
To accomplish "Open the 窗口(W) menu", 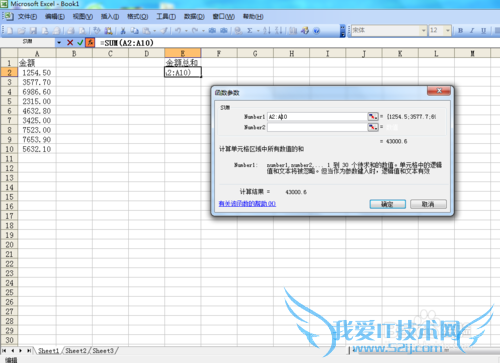I will click(223, 16).
